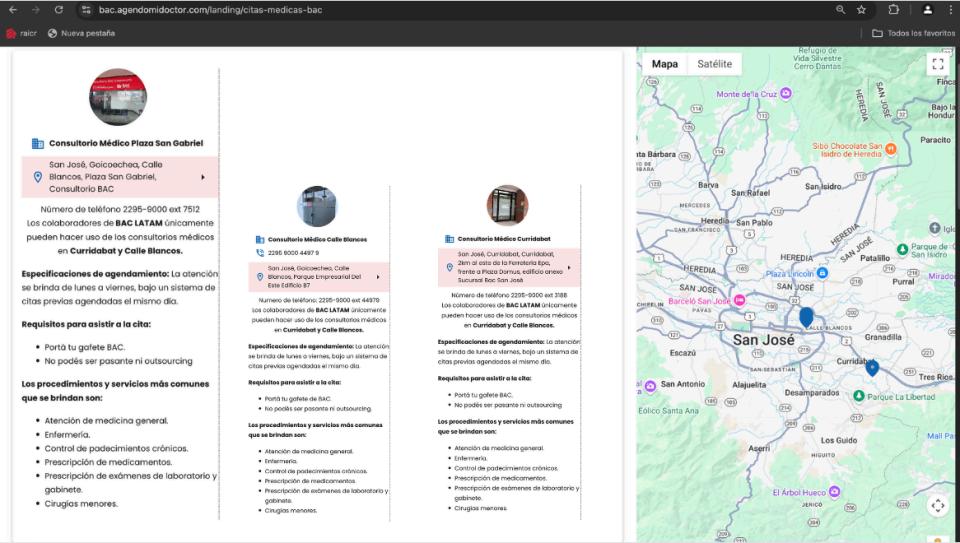
Task: Click the address bar URL
Action: point(211,10)
